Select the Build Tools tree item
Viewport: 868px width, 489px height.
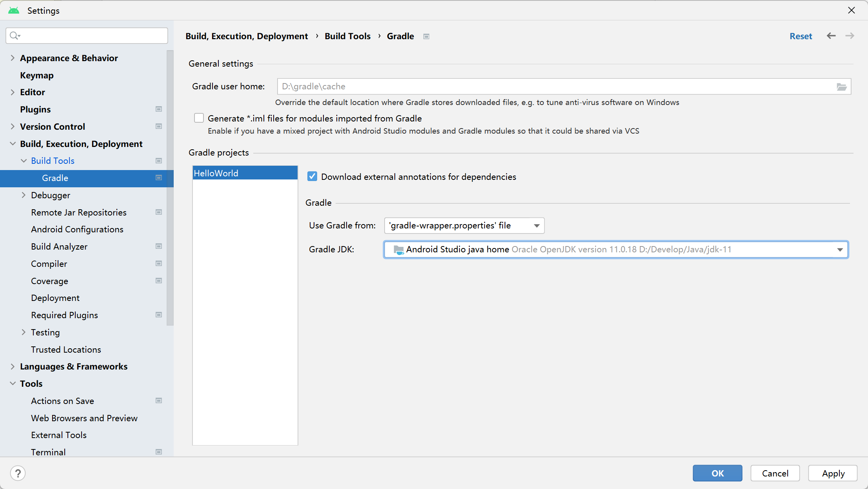tap(53, 160)
